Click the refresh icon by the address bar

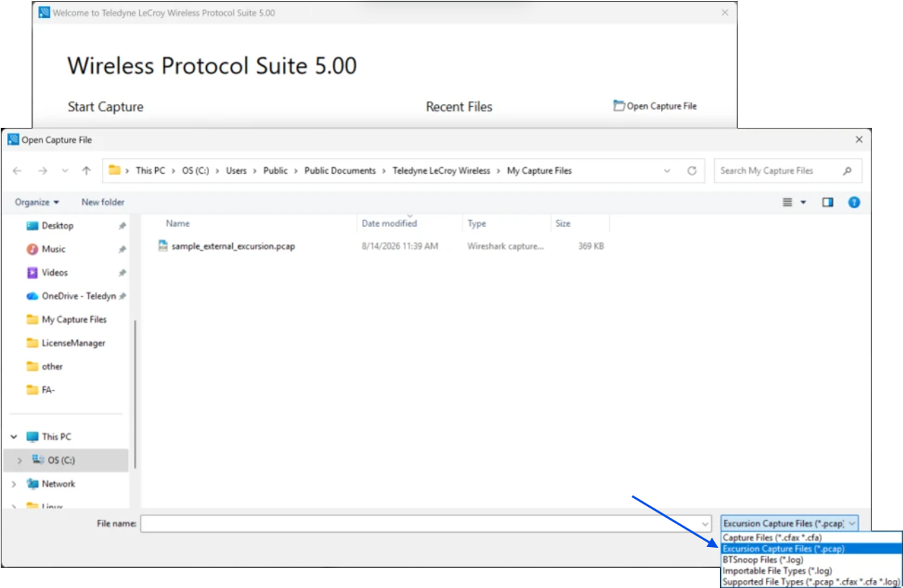point(692,171)
